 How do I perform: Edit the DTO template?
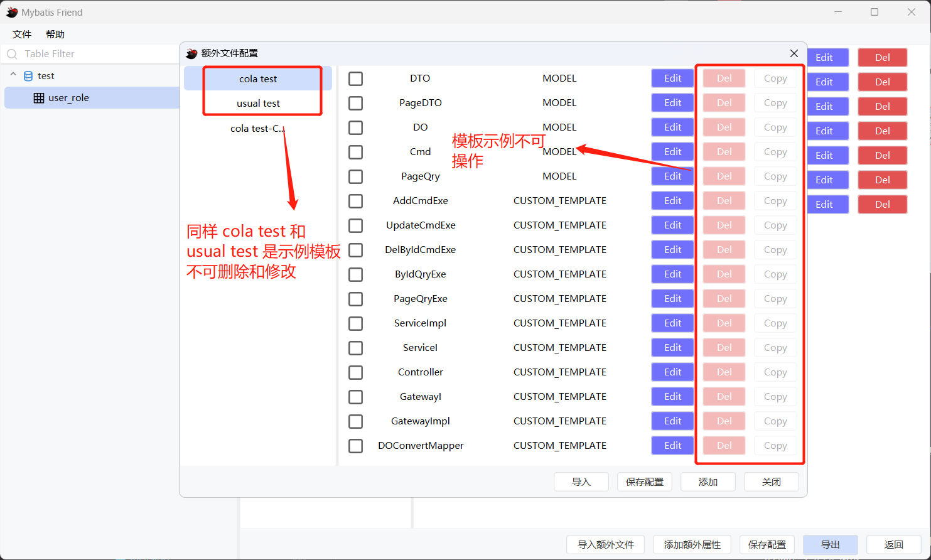(x=672, y=78)
